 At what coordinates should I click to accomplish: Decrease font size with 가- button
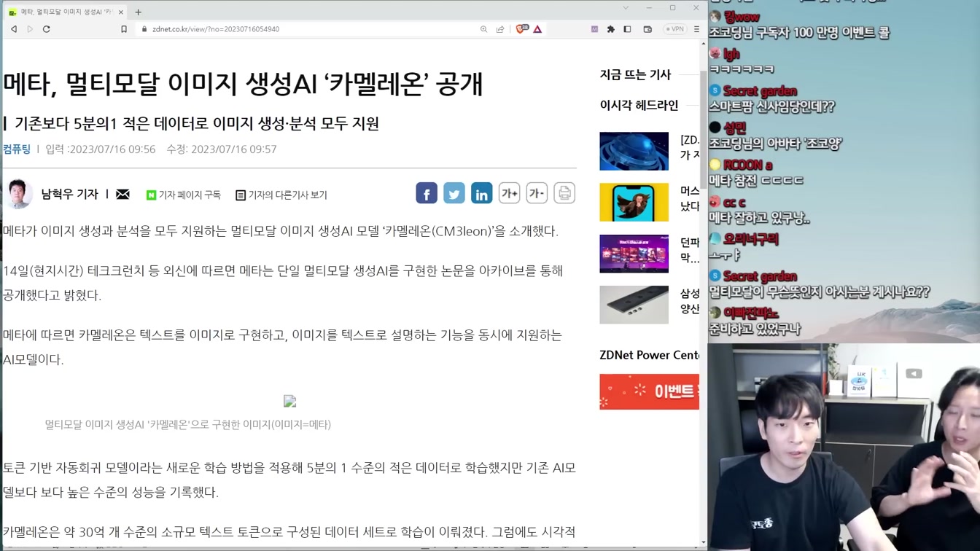point(537,193)
